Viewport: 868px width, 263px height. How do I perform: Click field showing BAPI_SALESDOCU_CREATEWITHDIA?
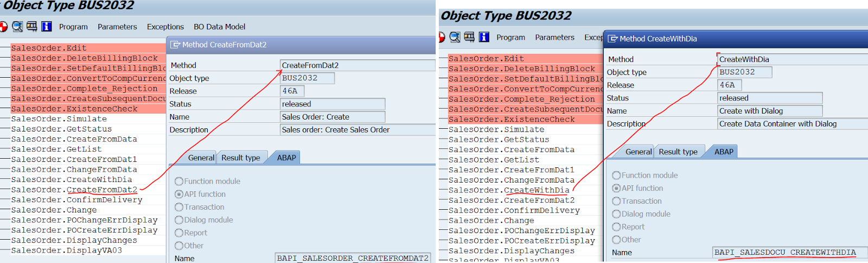790,252
